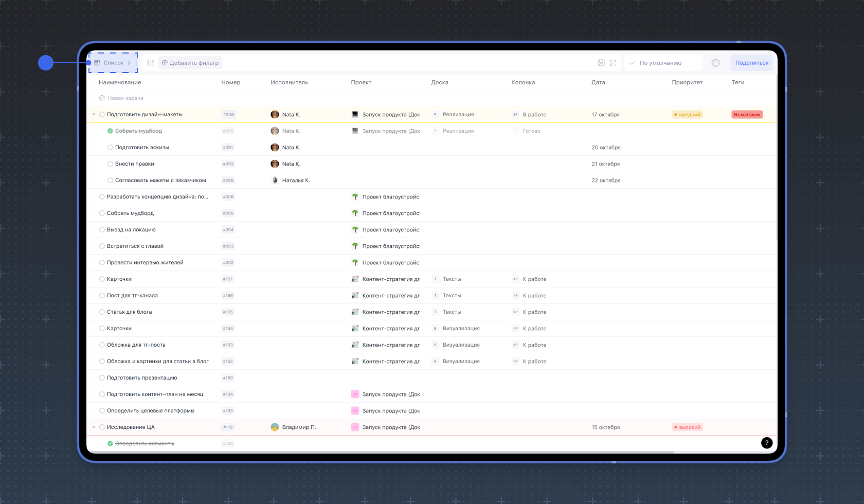Image resolution: width=864 pixels, height=504 pixels.
Task: Check off Выезд на локацию task
Action: [x=102, y=230]
